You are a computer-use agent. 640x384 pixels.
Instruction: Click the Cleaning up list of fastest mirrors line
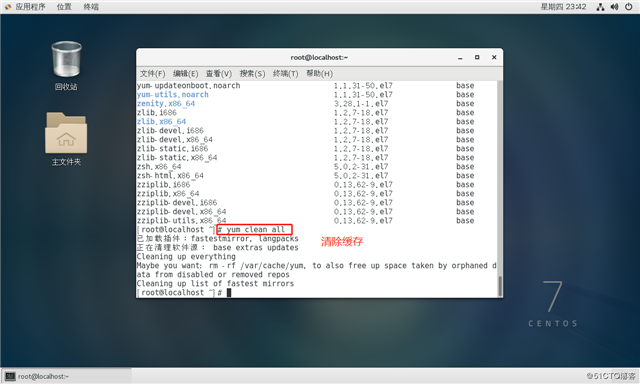pos(216,284)
